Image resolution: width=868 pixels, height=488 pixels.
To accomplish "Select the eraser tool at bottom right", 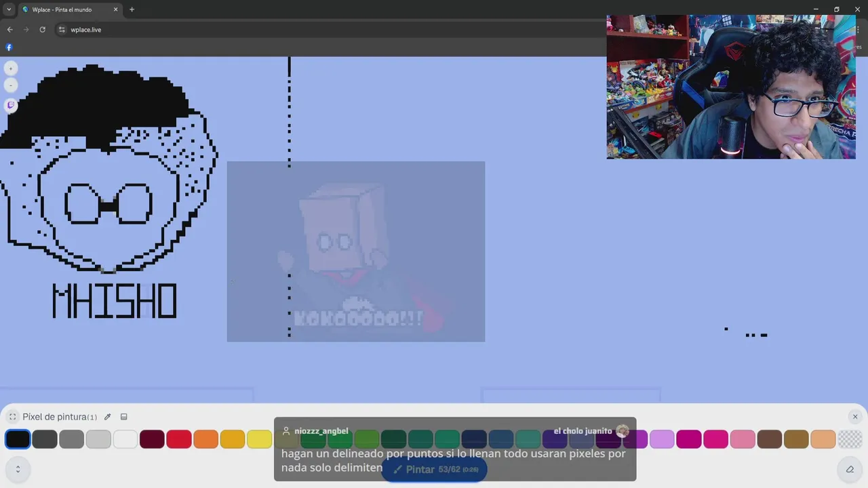I will click(850, 469).
